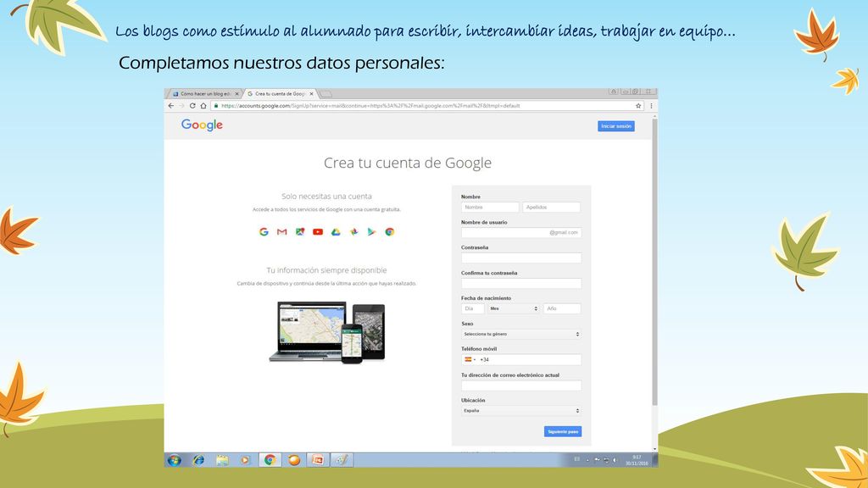Screen dimensions: 868x488
Task: Click the current email address field
Action: 521,385
